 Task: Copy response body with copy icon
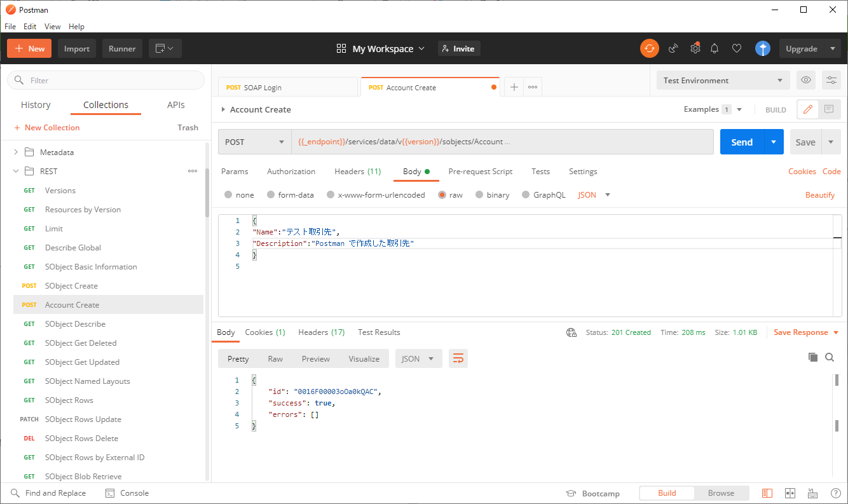tap(812, 357)
